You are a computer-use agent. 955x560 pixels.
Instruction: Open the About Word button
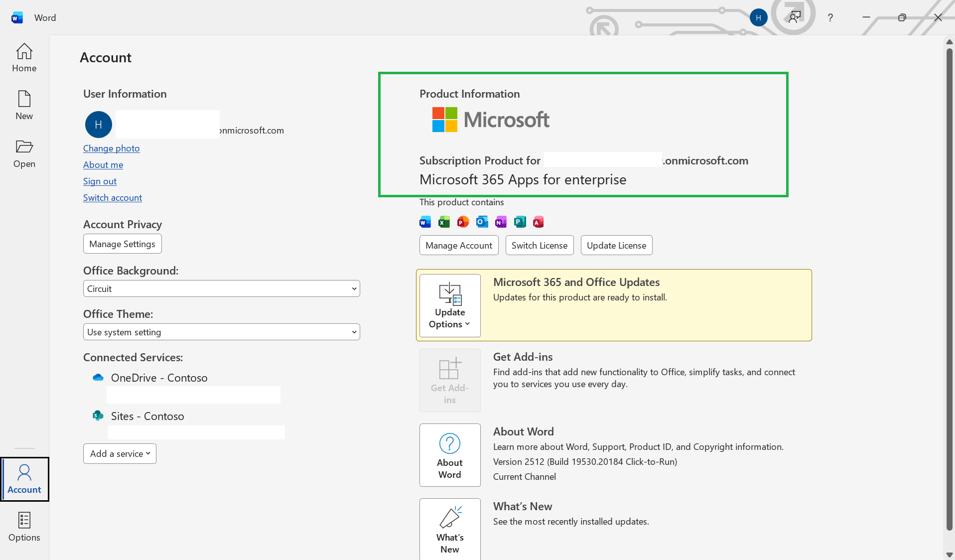(450, 455)
